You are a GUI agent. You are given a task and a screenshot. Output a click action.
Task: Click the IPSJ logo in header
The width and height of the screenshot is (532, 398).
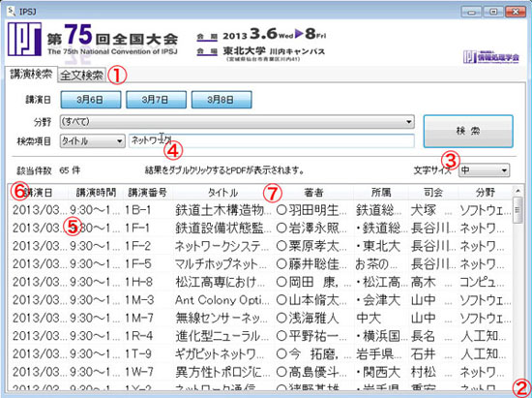25,39
